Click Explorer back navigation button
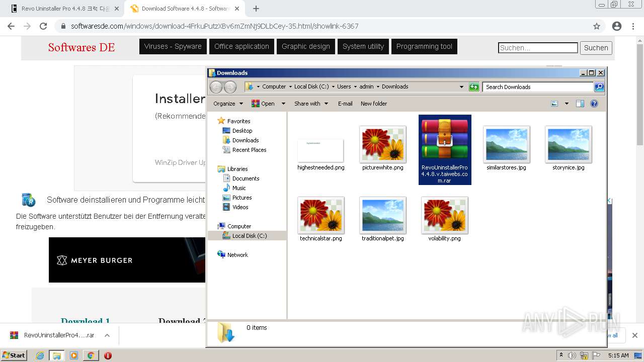The height and width of the screenshot is (362, 644). coord(216,87)
